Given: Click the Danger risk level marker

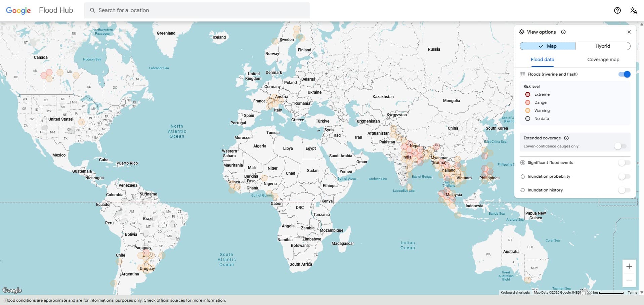Looking at the screenshot, I should pyautogui.click(x=528, y=102).
